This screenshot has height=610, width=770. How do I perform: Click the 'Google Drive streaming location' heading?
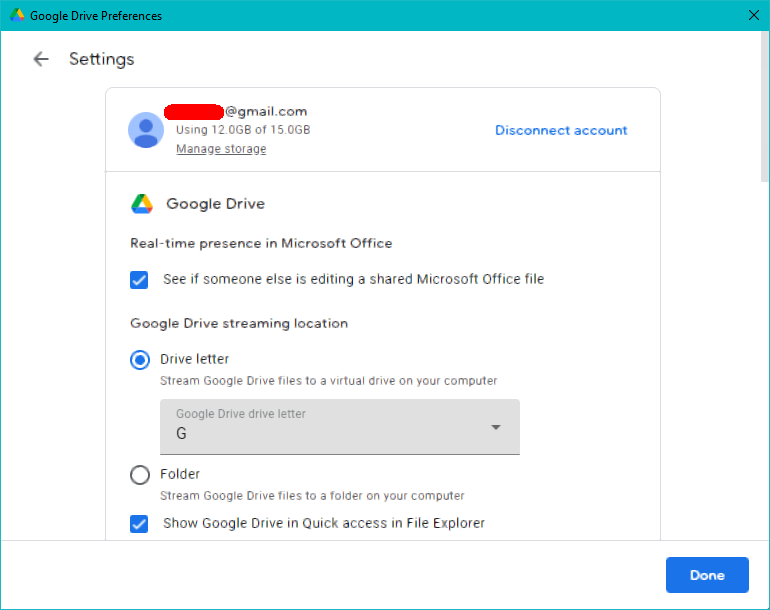(239, 323)
